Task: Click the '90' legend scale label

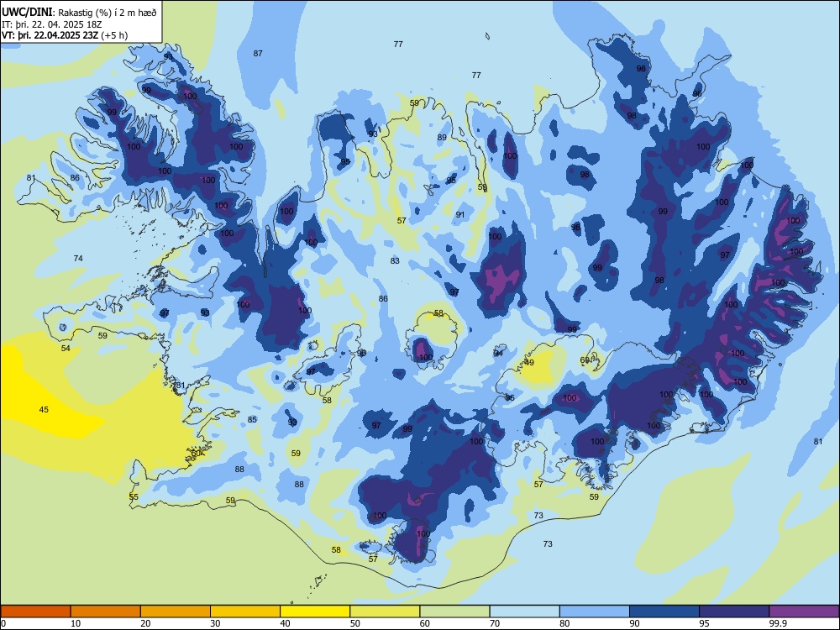Action: 635,623
